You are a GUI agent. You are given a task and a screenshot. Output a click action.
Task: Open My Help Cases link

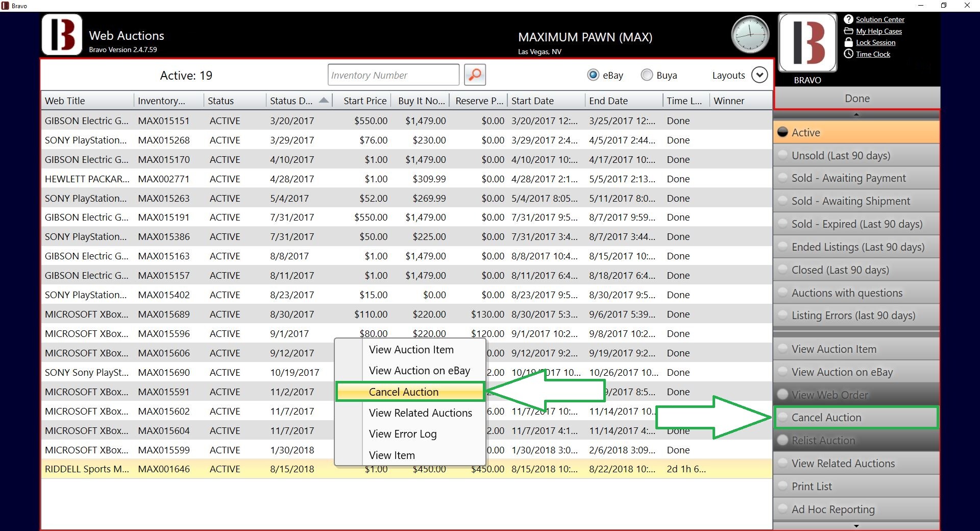click(879, 31)
